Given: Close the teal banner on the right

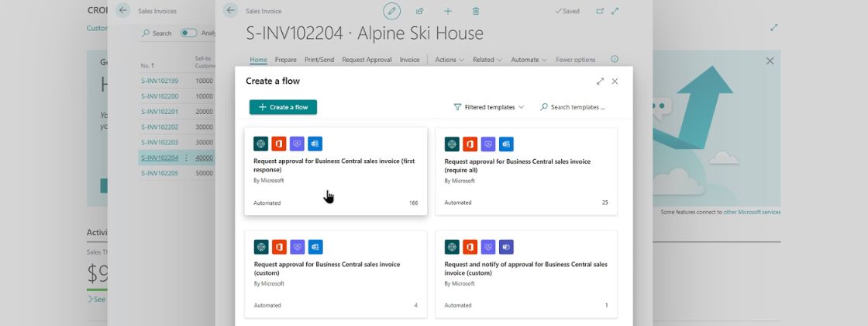Looking at the screenshot, I should (x=770, y=61).
